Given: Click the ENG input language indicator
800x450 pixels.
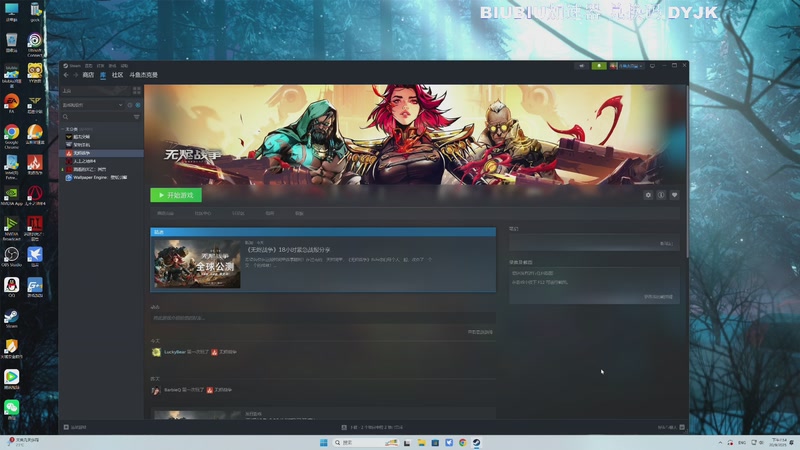Looking at the screenshot, I should 742,442.
